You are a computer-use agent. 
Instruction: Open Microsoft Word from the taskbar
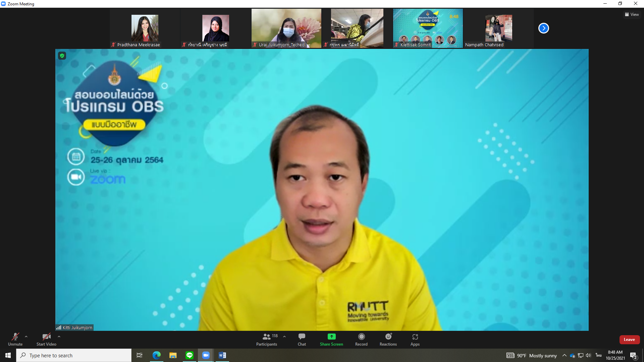click(x=222, y=355)
